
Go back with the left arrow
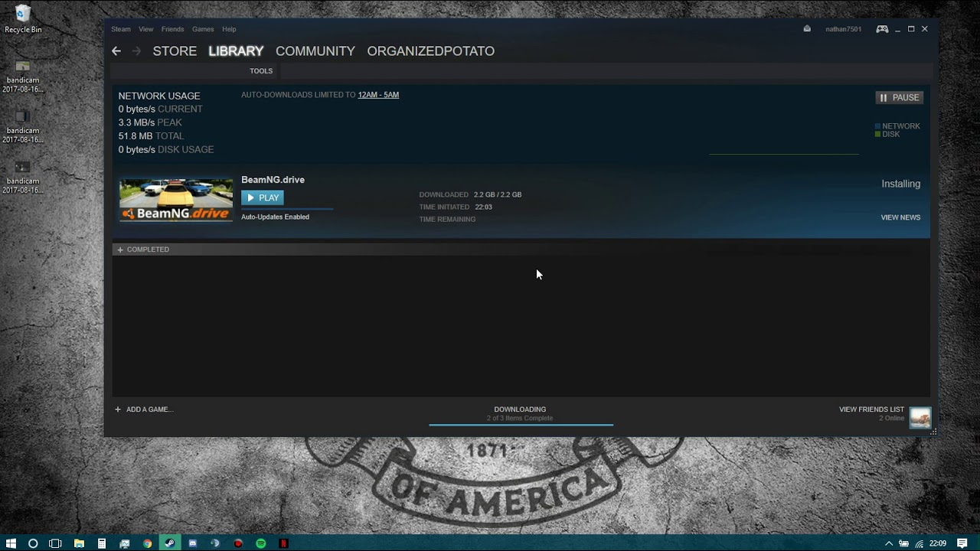[116, 51]
